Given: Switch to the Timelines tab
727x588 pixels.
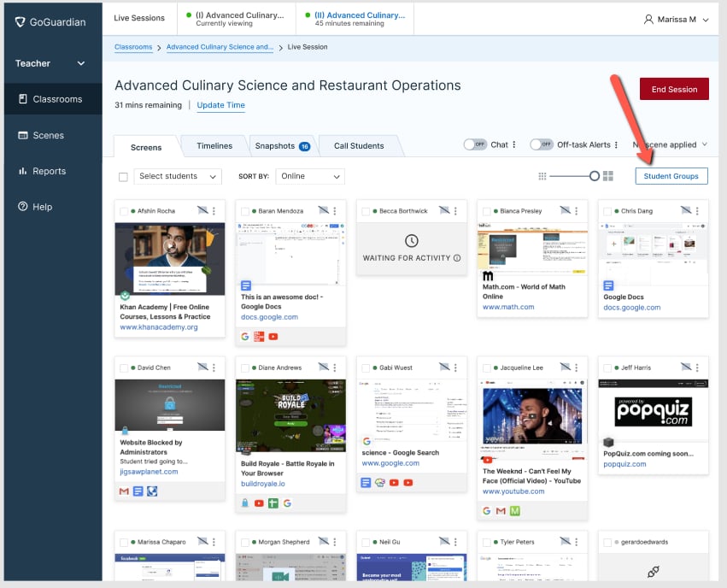Looking at the screenshot, I should (214, 145).
